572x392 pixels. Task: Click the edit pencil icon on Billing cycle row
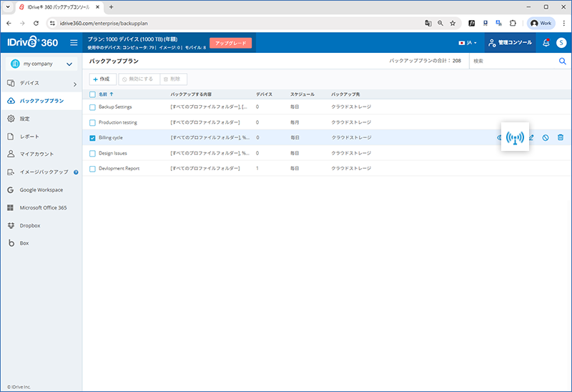pyautogui.click(x=531, y=137)
